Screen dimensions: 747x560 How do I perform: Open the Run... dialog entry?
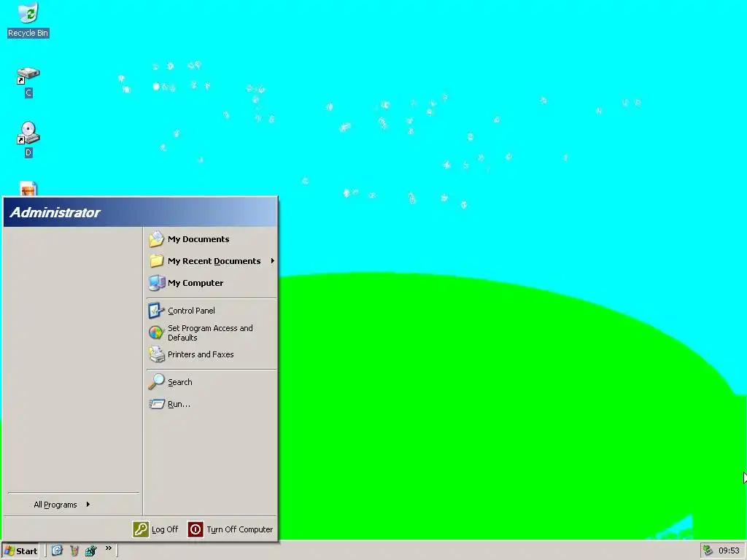(x=212, y=404)
